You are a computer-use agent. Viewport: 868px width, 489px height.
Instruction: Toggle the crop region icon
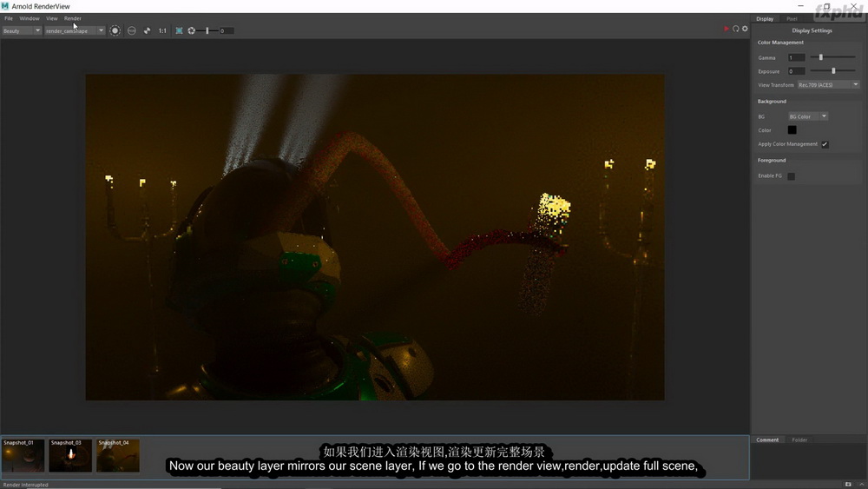click(179, 31)
